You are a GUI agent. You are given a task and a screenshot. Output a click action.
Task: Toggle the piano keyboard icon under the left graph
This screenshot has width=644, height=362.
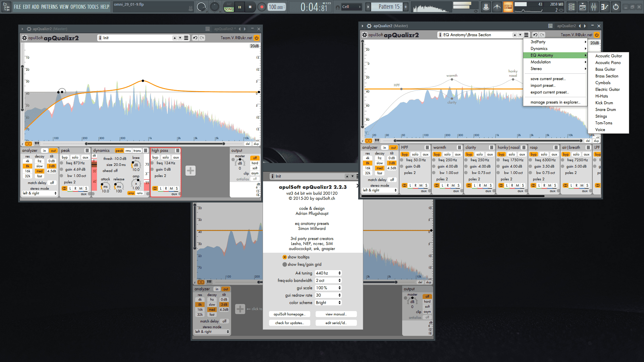[x=37, y=143]
